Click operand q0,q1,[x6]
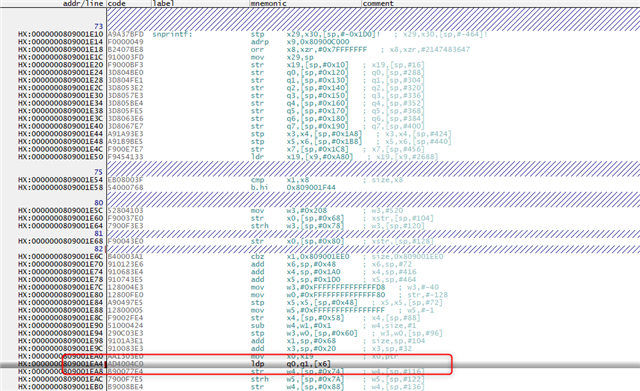This screenshot has height=391, width=640. (309, 364)
